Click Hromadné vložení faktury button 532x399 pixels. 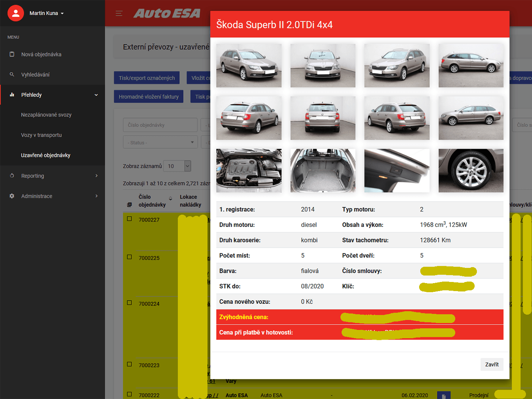[149, 97]
